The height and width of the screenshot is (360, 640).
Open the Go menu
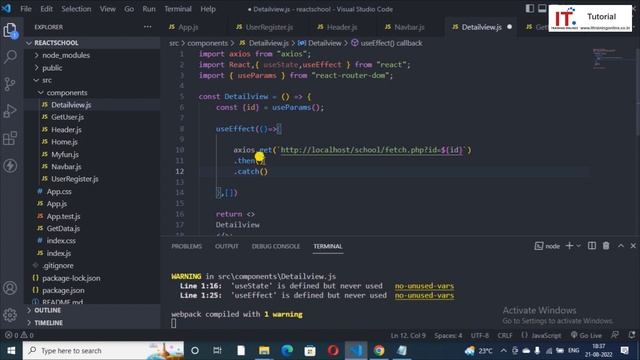click(x=129, y=9)
